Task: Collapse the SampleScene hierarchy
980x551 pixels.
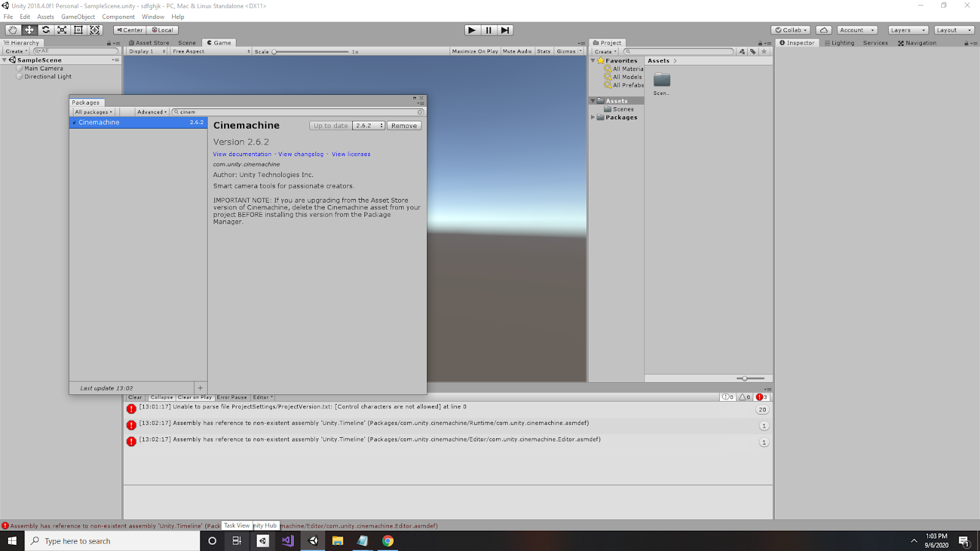Action: (4, 60)
